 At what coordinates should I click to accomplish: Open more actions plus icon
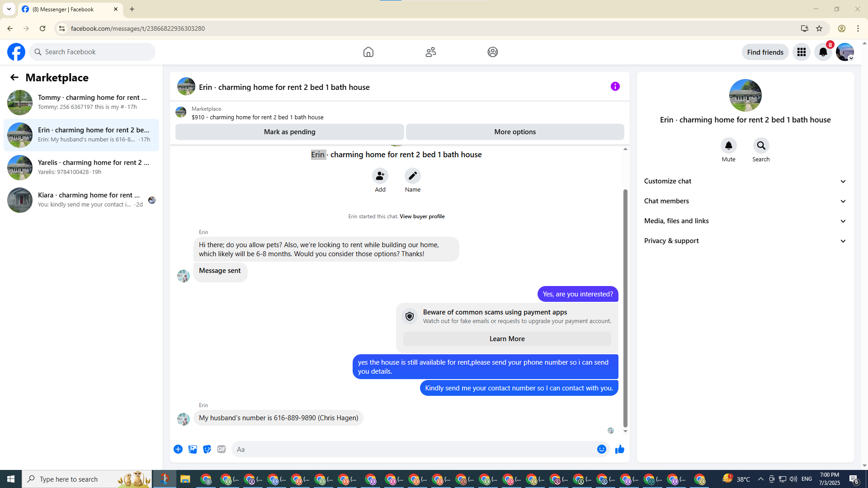pos(178,449)
